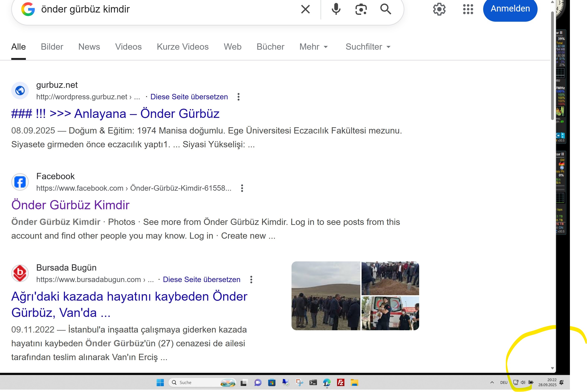Image resolution: width=587 pixels, height=392 pixels.
Task: Expand the Mehr dropdown
Action: click(313, 47)
